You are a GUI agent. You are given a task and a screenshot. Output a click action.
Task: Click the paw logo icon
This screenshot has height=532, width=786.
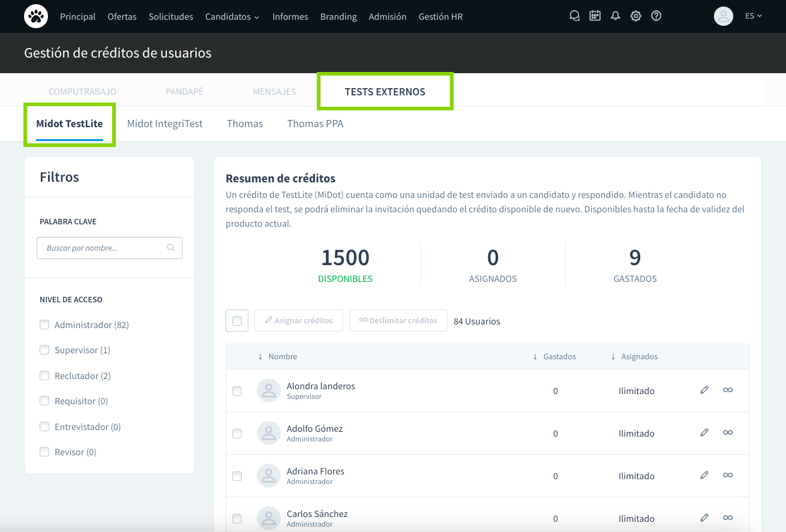coord(36,16)
